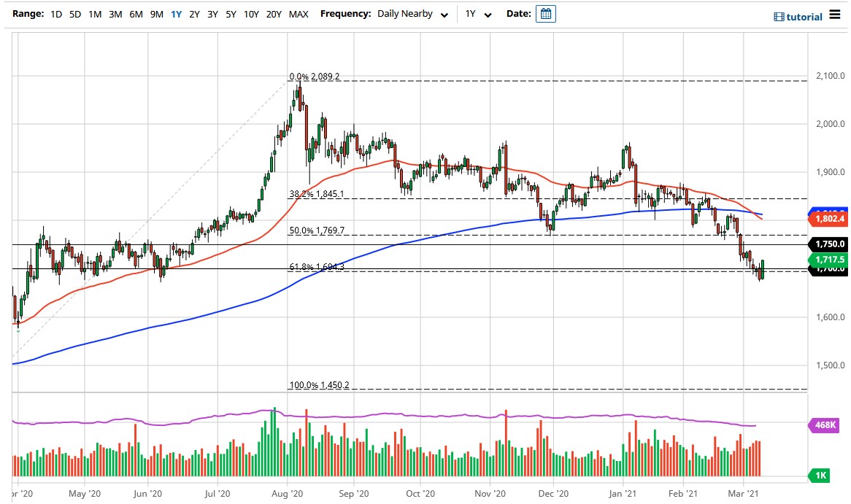Select the active 1Y range
This screenshot has width=851, height=504.
click(176, 14)
